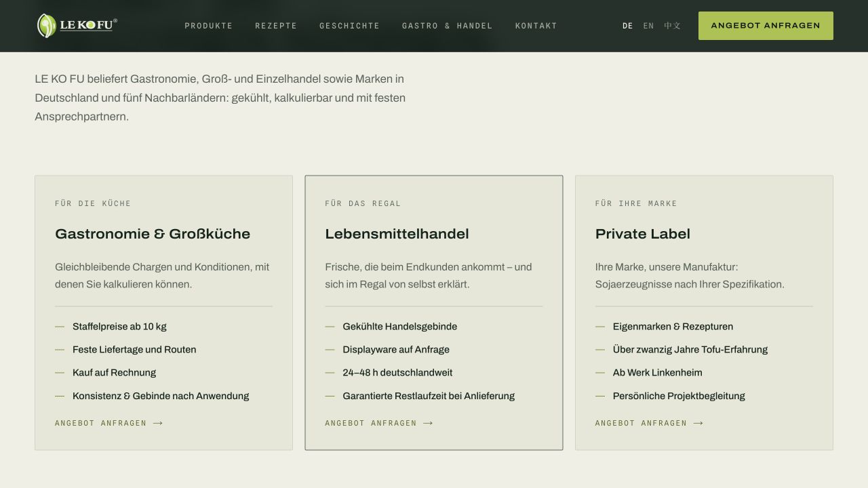868x488 pixels.
Task: Switch language to Chinese 中文
Action: tap(673, 26)
